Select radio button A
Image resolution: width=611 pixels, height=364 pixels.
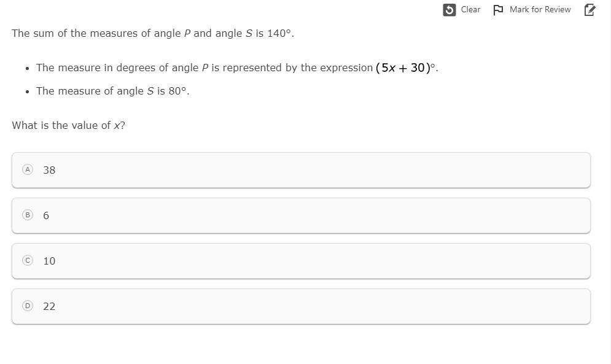coord(27,169)
